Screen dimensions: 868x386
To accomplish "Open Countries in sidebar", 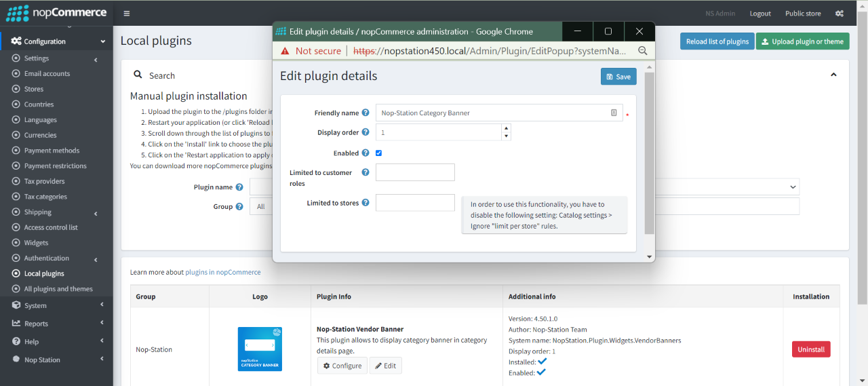I will point(39,104).
